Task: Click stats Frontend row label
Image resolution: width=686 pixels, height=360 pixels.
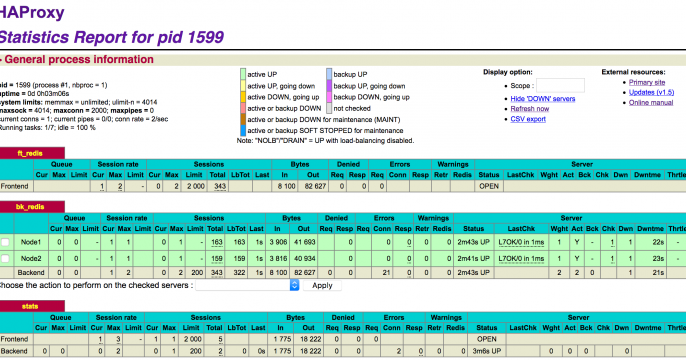Action: click(x=14, y=339)
